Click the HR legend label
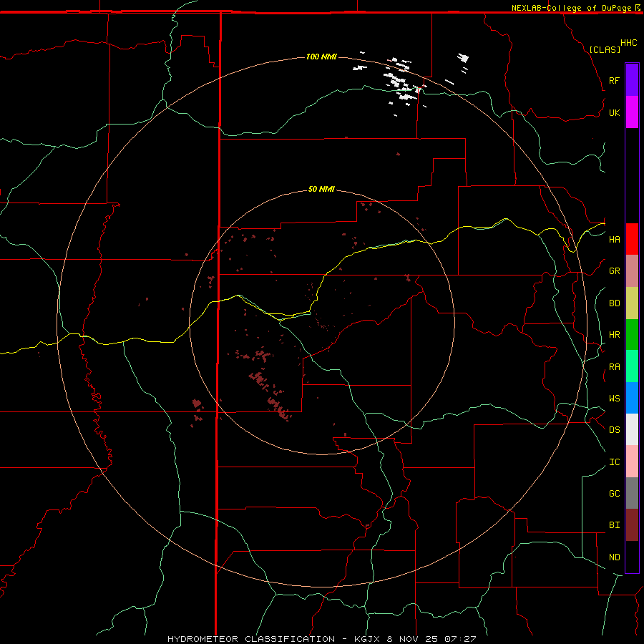Image resolution: width=644 pixels, height=644 pixels. click(614, 335)
